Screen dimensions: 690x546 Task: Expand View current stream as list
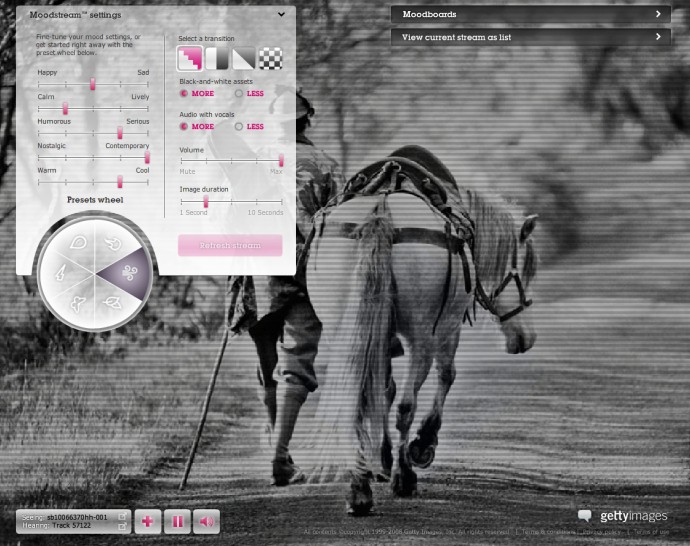pos(658,36)
